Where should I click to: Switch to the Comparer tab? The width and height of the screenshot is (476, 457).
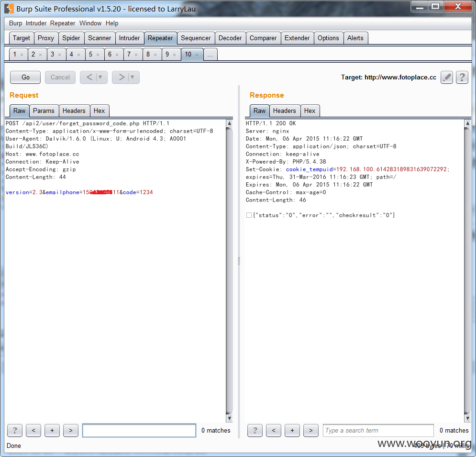263,38
